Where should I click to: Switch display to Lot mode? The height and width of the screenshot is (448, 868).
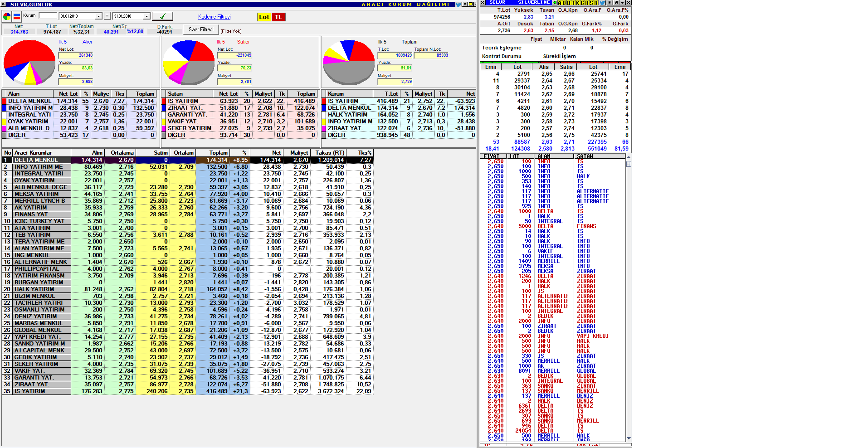point(264,17)
